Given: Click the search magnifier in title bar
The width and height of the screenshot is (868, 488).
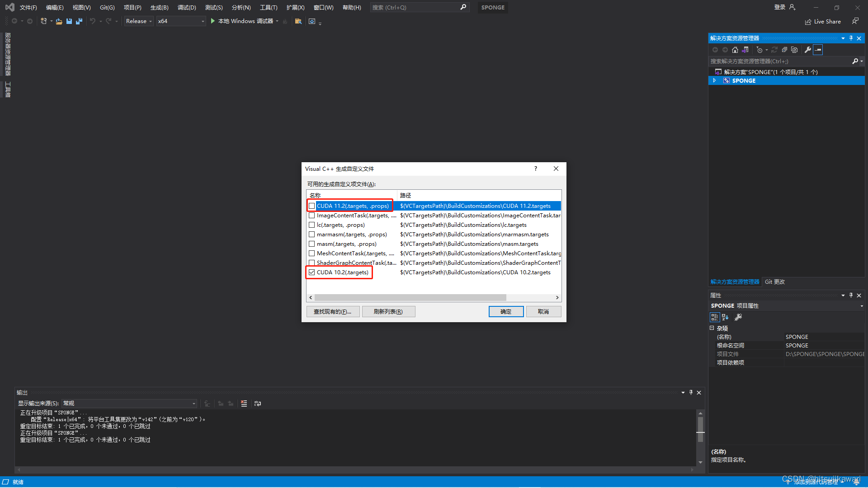Looking at the screenshot, I should pyautogui.click(x=463, y=7).
